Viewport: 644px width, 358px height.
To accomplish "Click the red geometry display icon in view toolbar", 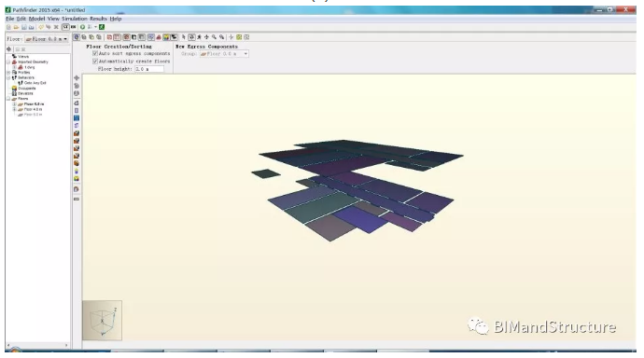I will click(159, 37).
